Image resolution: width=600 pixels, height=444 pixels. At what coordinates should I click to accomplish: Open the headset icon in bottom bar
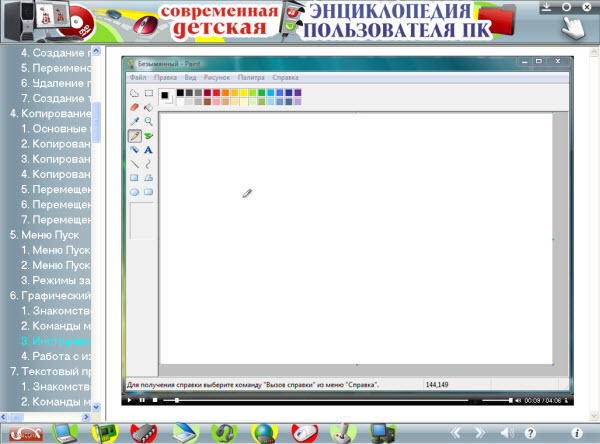tap(224, 433)
